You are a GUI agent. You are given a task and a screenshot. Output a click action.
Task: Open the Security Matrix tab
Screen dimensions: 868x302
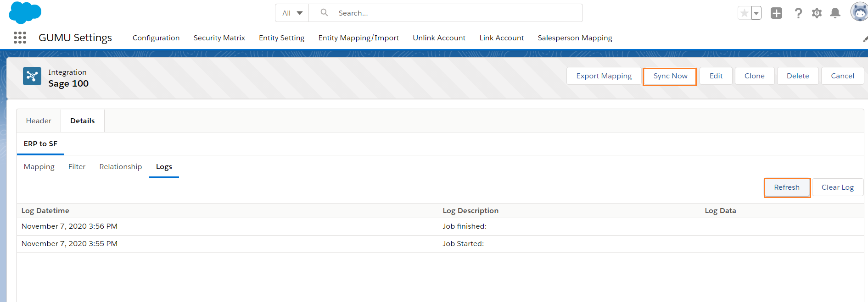tap(219, 38)
